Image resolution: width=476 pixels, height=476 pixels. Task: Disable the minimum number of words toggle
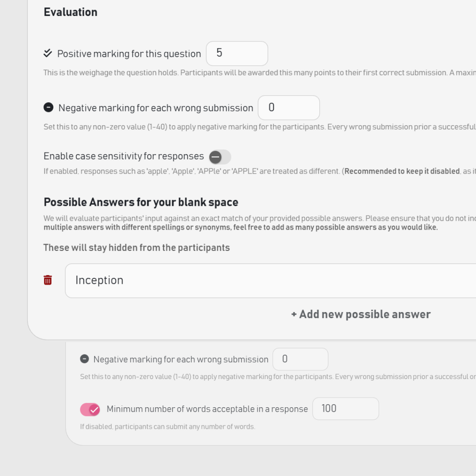pyautogui.click(x=90, y=409)
